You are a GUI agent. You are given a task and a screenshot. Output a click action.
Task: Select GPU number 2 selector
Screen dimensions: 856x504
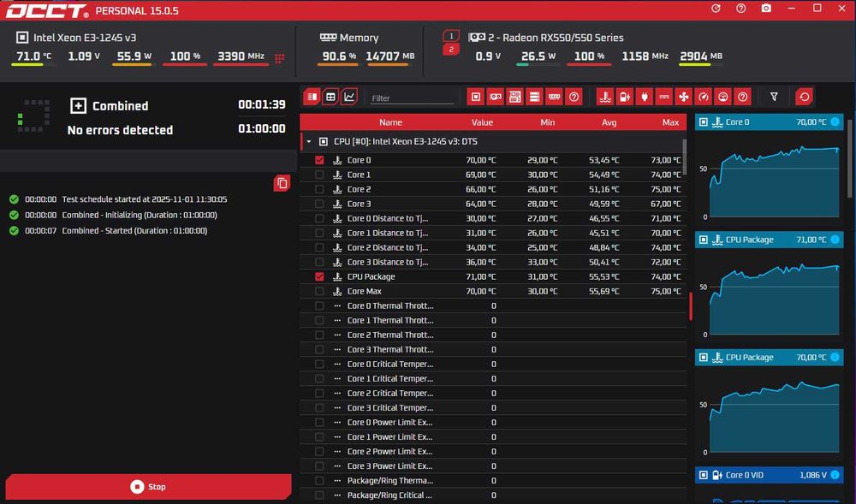point(451,49)
